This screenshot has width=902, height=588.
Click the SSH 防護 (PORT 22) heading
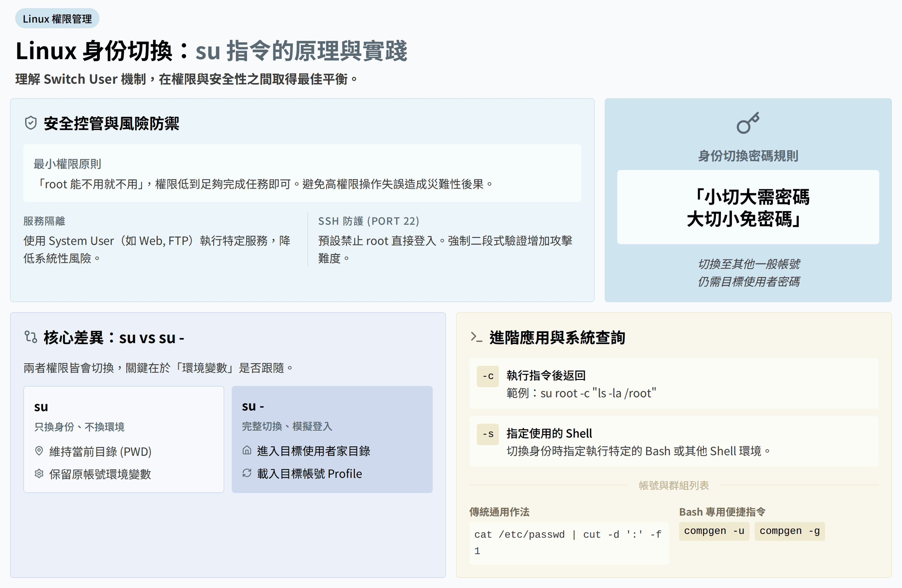coord(369,221)
